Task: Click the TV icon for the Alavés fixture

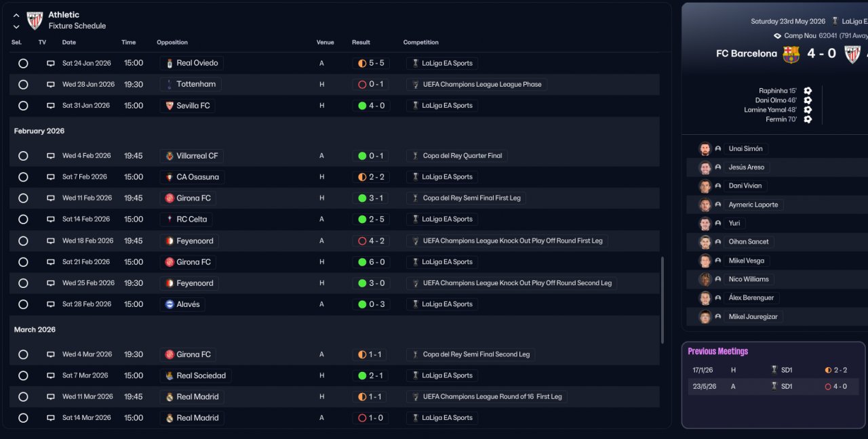Action: click(x=50, y=304)
